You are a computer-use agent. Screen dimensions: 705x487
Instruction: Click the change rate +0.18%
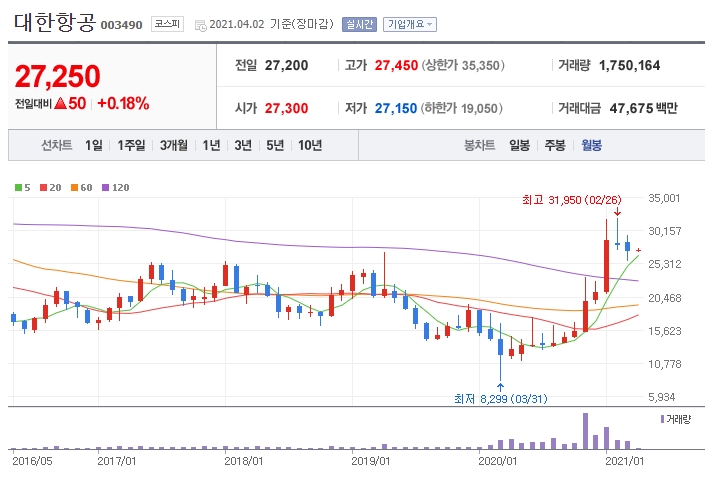pyautogui.click(x=123, y=103)
